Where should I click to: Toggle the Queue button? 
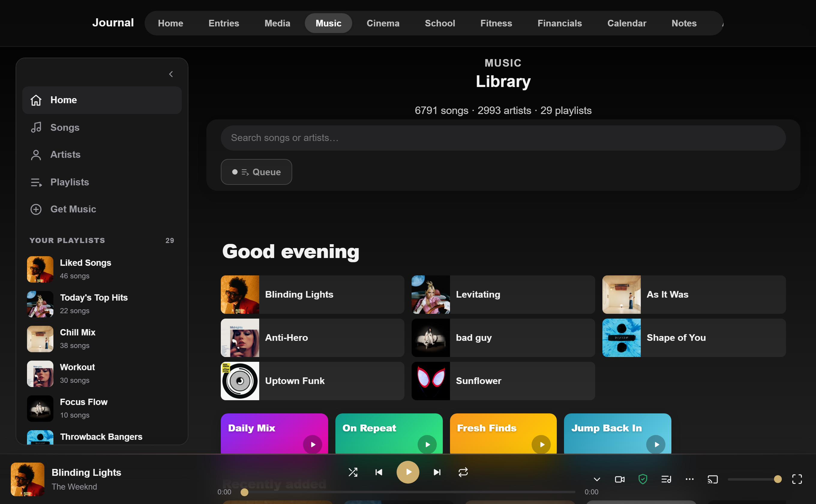pyautogui.click(x=256, y=172)
